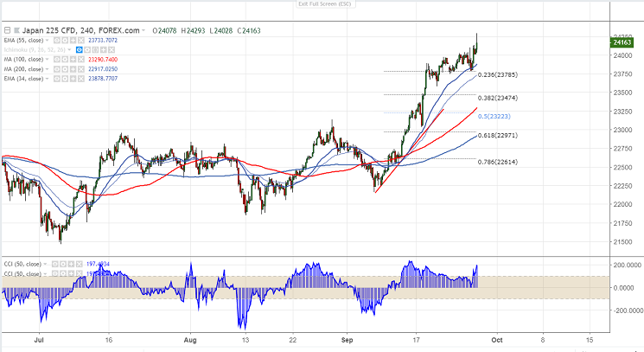Open the EMA (34, close) dropdown arrow
This screenshot has width=644, height=352.
(x=48, y=79)
